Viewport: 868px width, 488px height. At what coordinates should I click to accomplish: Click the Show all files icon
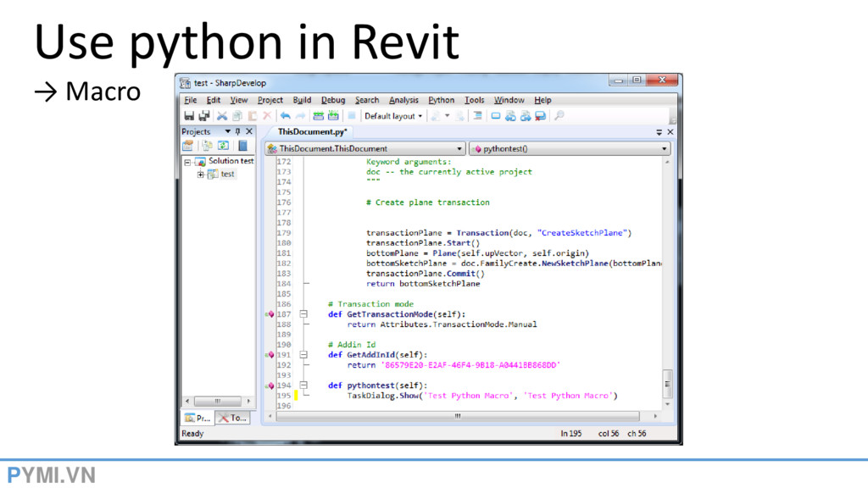coord(207,146)
